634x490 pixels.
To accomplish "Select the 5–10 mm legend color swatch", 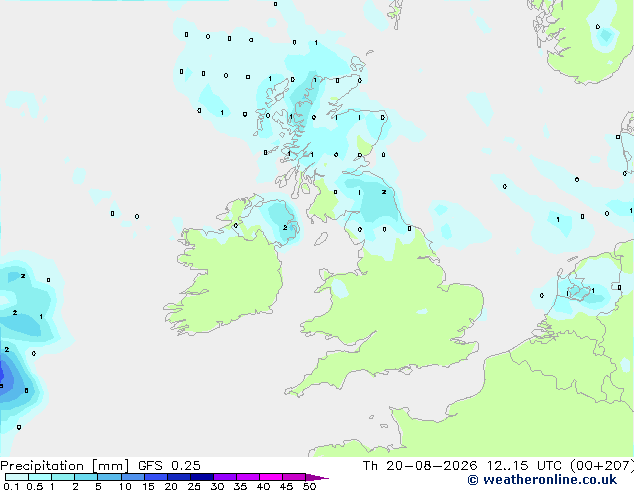I will pos(110,477).
